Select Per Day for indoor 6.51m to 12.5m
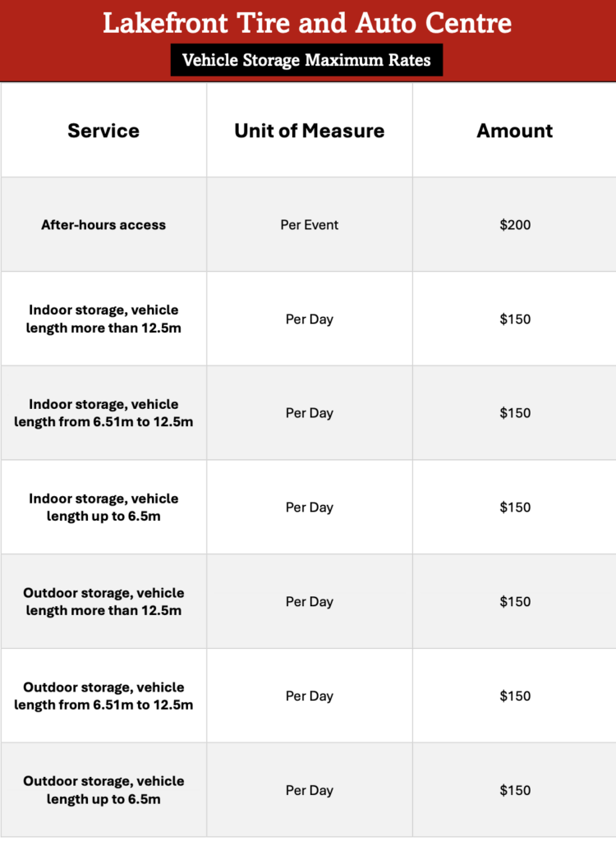Image resolution: width=616 pixels, height=841 pixels. click(x=309, y=413)
